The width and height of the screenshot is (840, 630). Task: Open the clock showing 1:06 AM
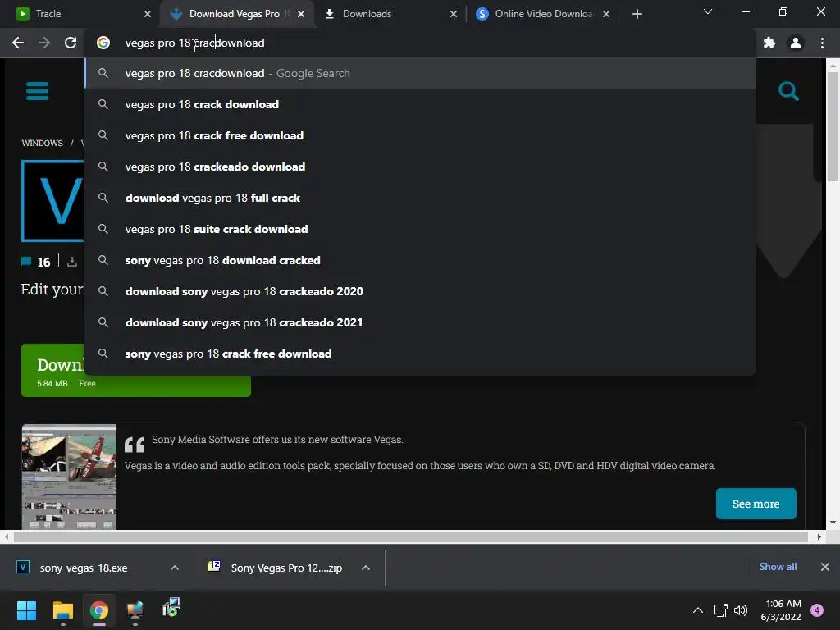tap(781, 610)
